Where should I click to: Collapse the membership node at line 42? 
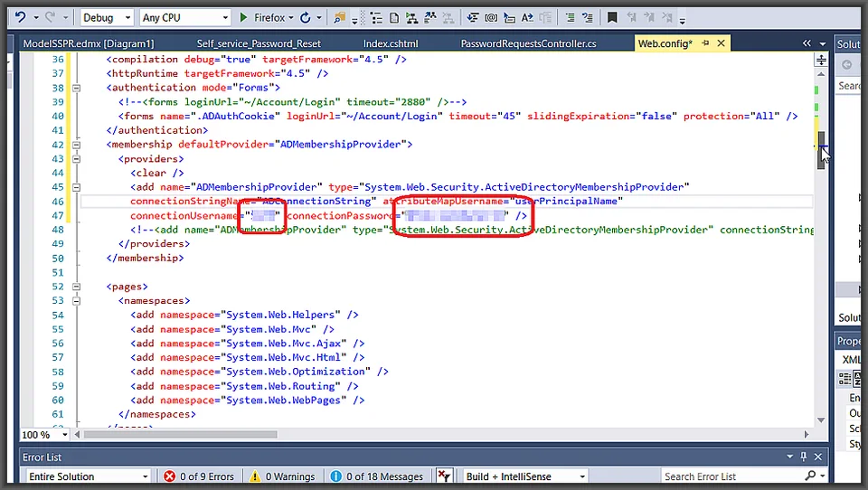point(76,145)
